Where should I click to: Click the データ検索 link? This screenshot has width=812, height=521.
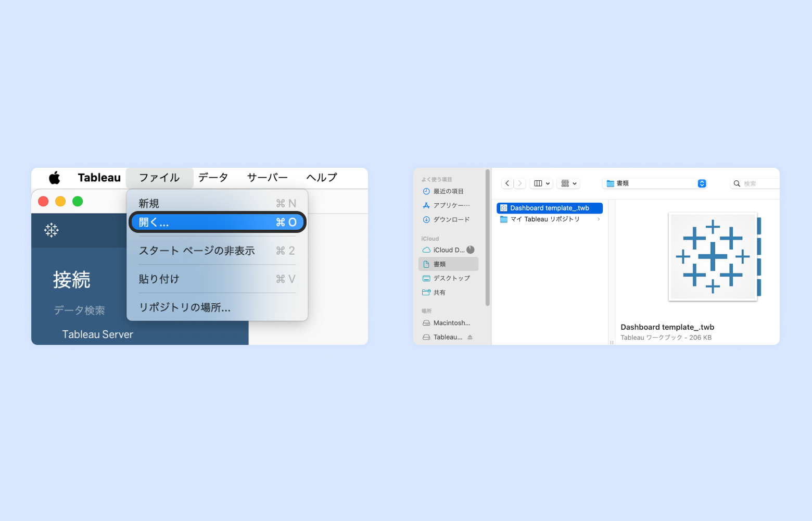80,311
